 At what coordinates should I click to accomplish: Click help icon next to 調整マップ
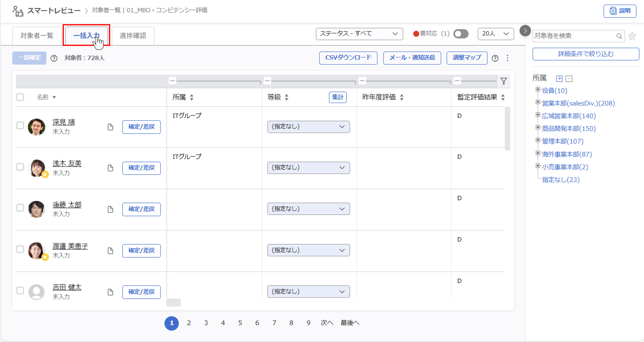[495, 58]
